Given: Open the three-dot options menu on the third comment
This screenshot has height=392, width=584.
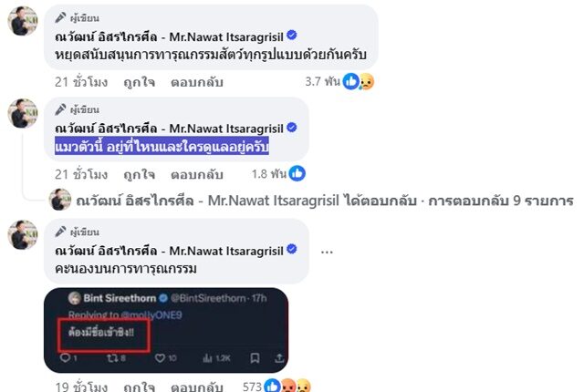Looking at the screenshot, I should click(x=327, y=253).
